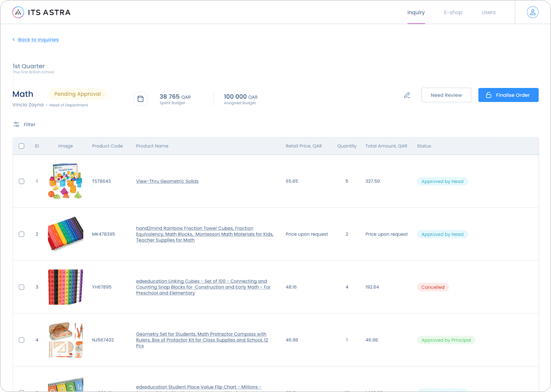Switch to the E-shop tab
The image size is (551, 392).
[453, 12]
